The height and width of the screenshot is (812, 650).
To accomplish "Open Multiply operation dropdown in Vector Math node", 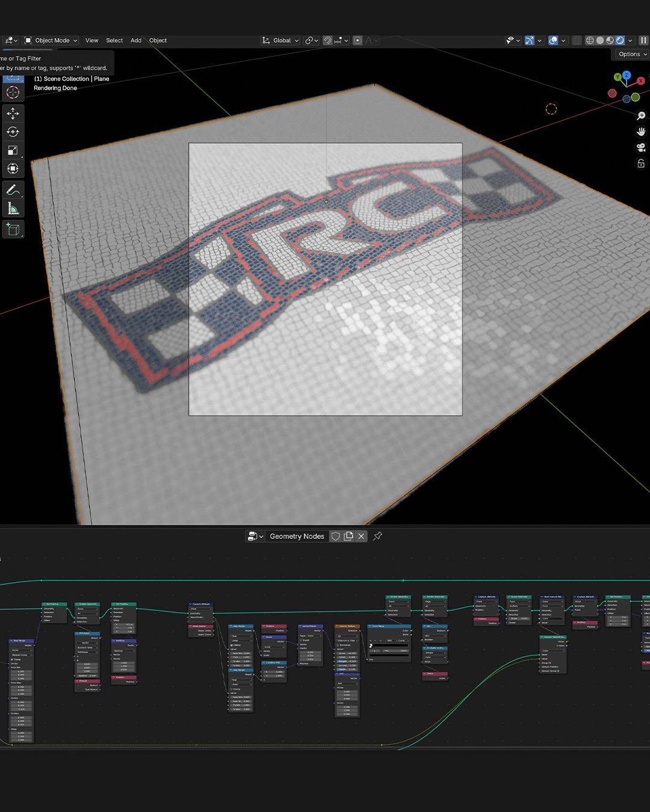I will (x=123, y=650).
